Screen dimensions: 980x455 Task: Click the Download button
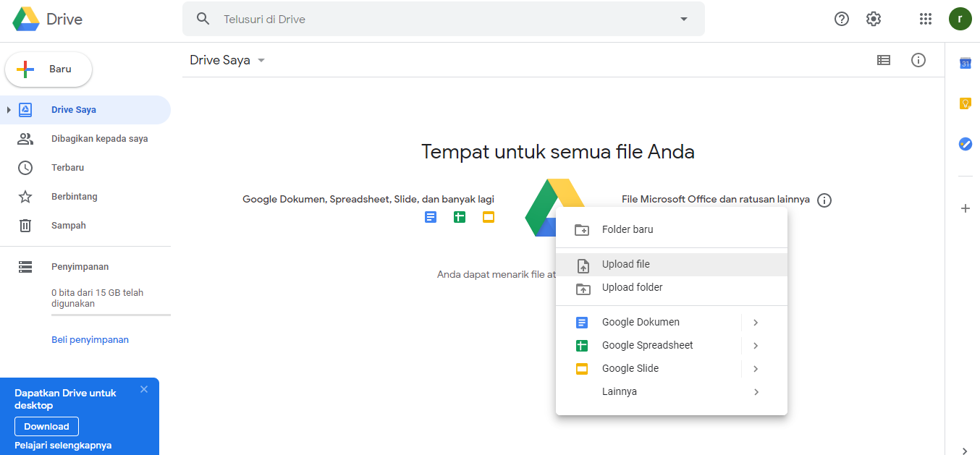[46, 426]
